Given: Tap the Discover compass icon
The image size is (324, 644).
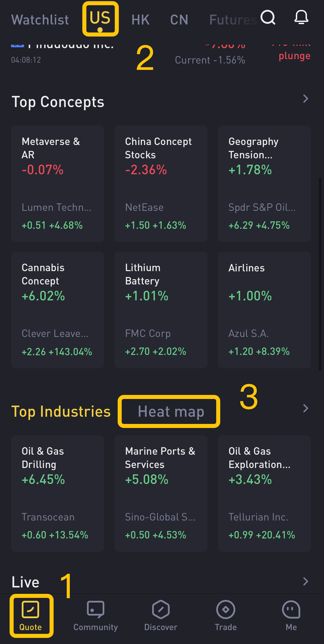Looking at the screenshot, I should (161, 610).
